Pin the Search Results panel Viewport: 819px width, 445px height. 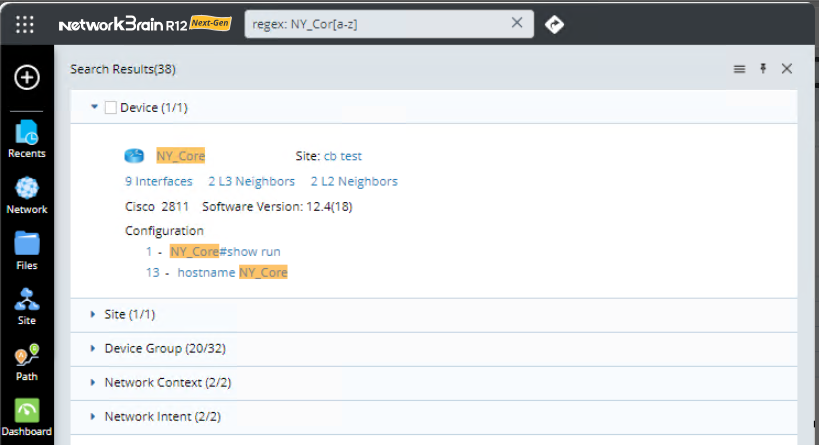pyautogui.click(x=763, y=68)
